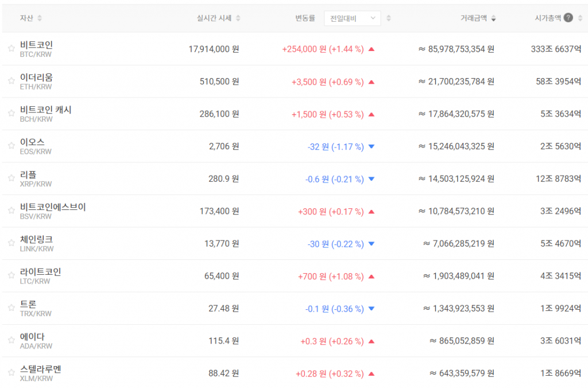Sort by 실시간 시세 column arrows
The image size is (588, 389).
(238, 18)
